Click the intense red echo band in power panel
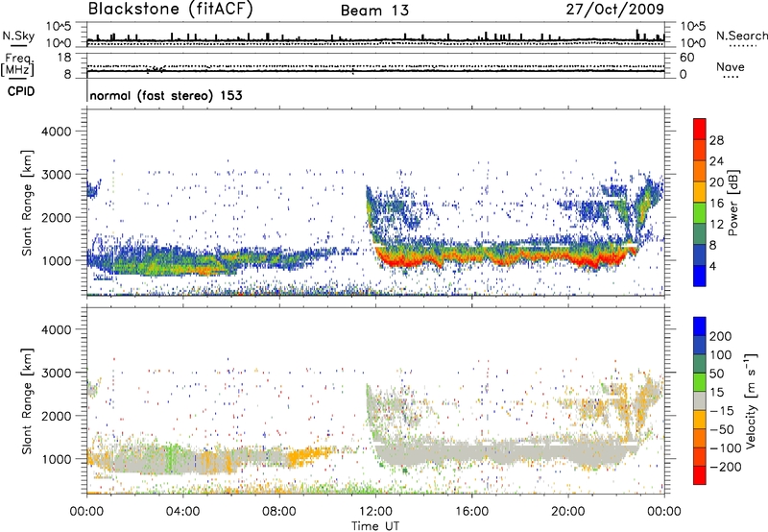The height and width of the screenshot is (532, 768). [x=505, y=257]
